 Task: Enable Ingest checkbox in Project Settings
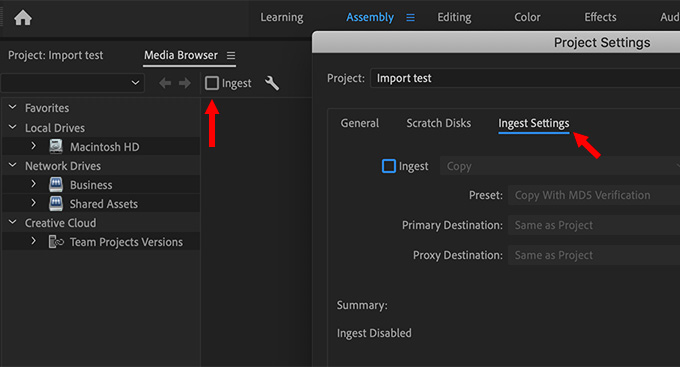(x=389, y=166)
